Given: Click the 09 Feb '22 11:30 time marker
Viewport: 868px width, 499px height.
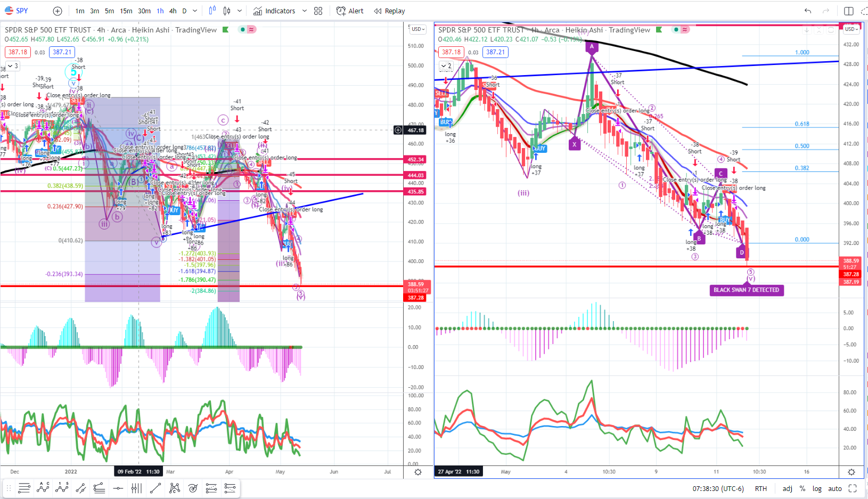Looking at the screenshot, I should pos(138,471).
